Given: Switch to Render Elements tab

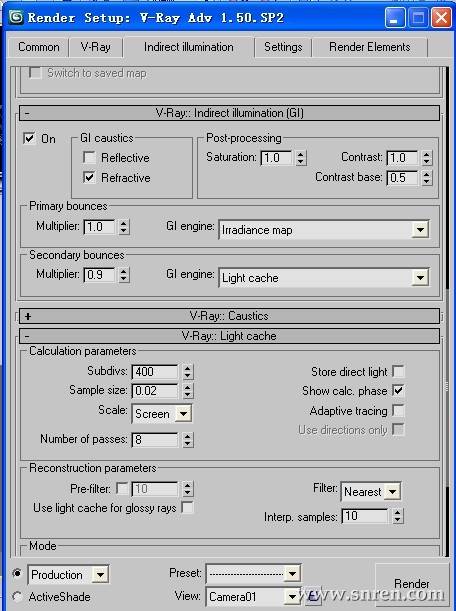Looking at the screenshot, I should (x=369, y=47).
